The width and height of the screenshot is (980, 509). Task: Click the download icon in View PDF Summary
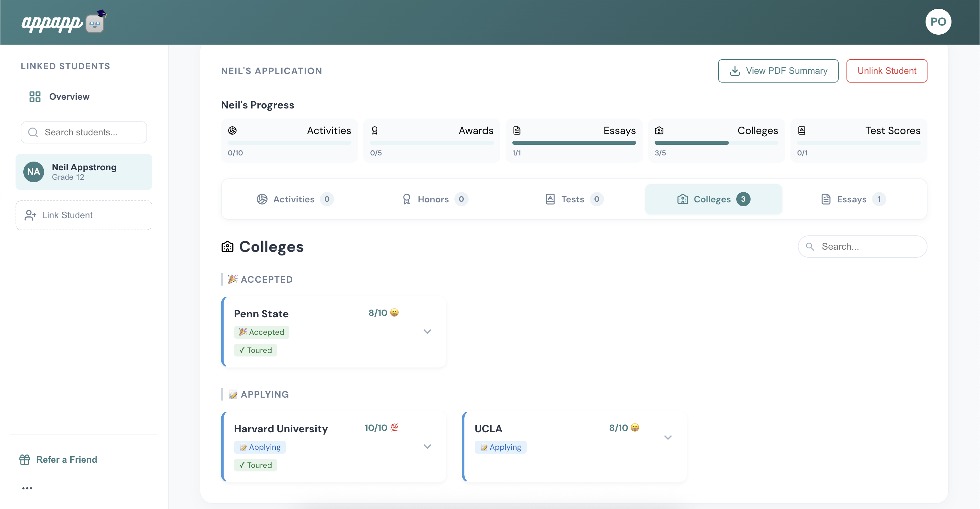735,71
